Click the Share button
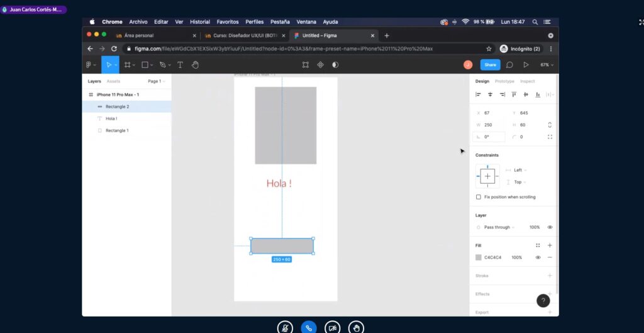Image resolution: width=644 pixels, height=333 pixels. pyautogui.click(x=491, y=65)
